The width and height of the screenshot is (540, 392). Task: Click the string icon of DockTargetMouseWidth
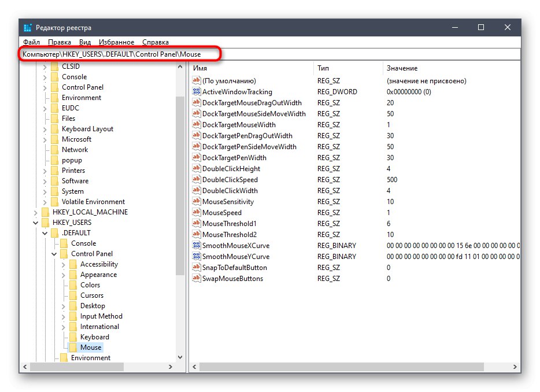pos(197,125)
